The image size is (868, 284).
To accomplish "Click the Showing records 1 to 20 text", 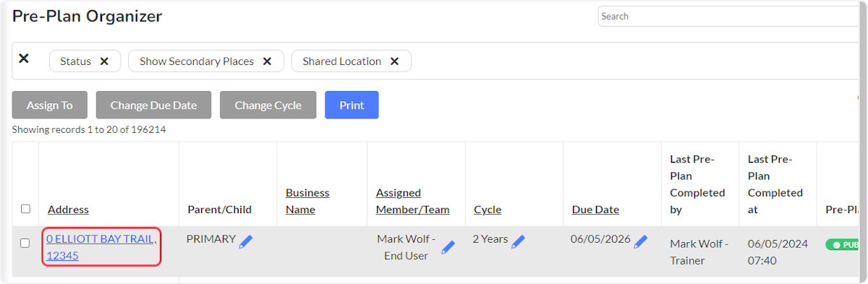I will [x=89, y=130].
